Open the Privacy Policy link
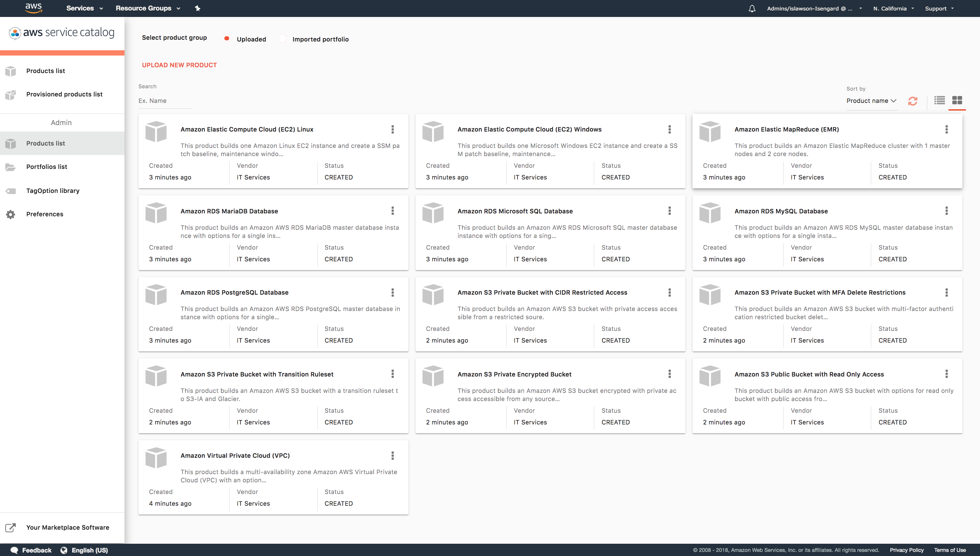The width and height of the screenshot is (980, 556). pos(906,550)
